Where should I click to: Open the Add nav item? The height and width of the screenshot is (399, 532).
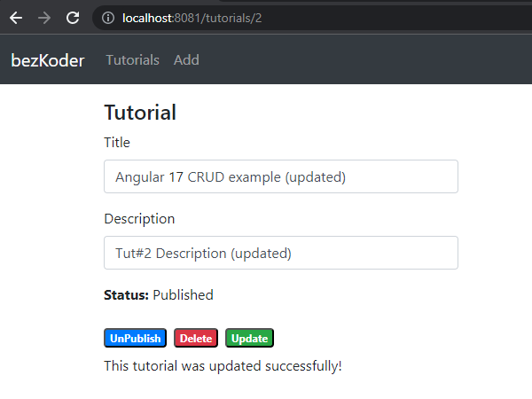[x=186, y=60]
